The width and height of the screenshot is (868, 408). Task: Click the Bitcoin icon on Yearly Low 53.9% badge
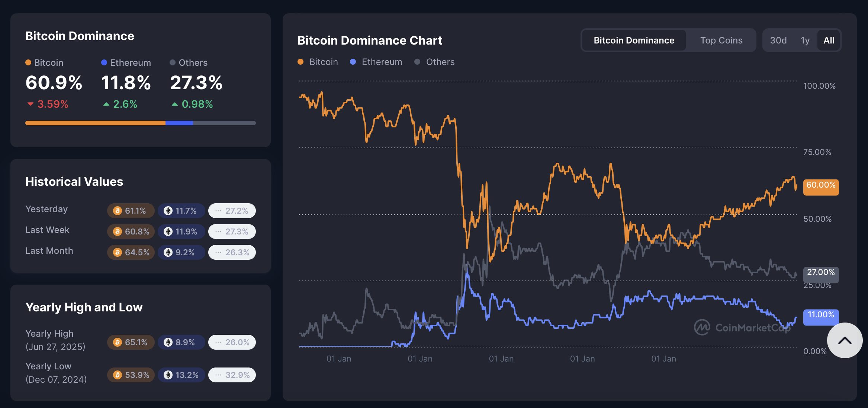tap(117, 375)
